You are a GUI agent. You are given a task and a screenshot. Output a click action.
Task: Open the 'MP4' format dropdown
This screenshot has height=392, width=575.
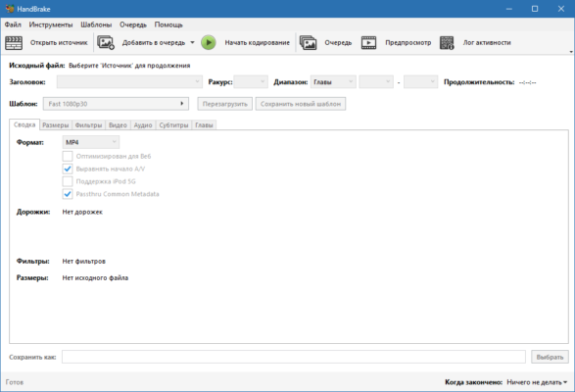[x=91, y=142]
